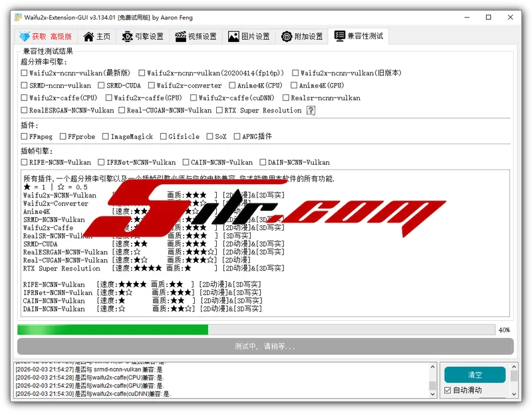Tick the RIFE-NCNN-Vulkan checkbox
Screen dimensions: 532x412
25,162
